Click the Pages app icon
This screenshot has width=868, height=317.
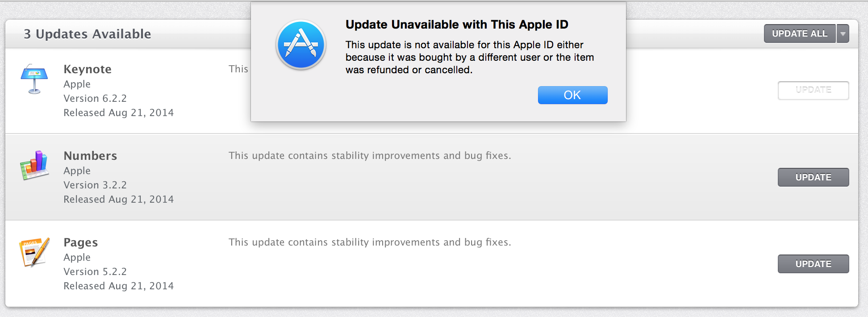tap(34, 252)
